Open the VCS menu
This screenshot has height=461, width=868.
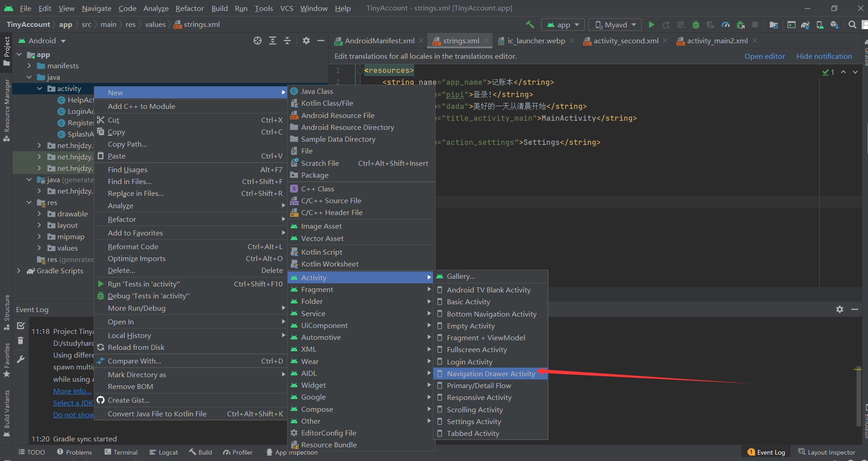pyautogui.click(x=287, y=8)
